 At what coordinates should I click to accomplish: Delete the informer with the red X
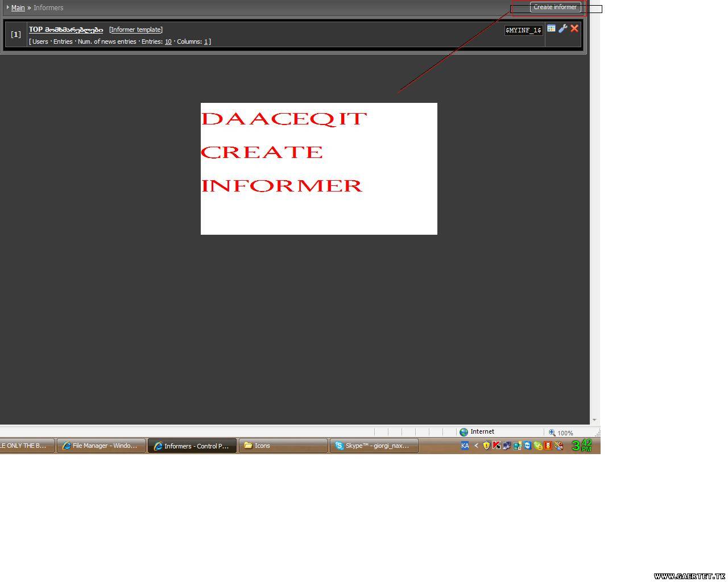click(574, 28)
